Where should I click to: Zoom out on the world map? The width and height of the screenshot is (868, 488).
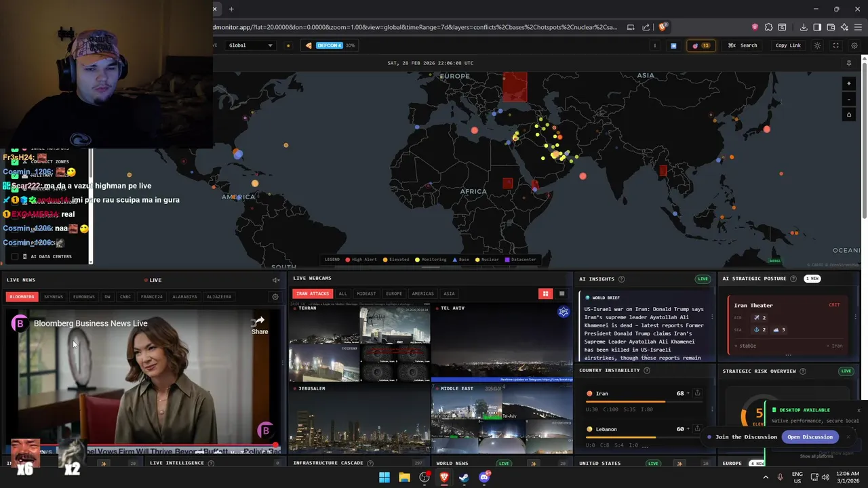pos(848,99)
